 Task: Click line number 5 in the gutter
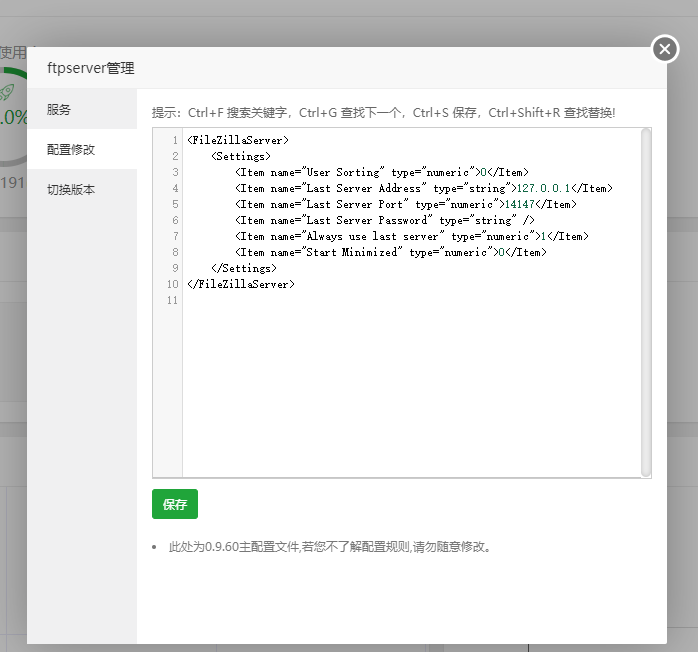coord(175,204)
